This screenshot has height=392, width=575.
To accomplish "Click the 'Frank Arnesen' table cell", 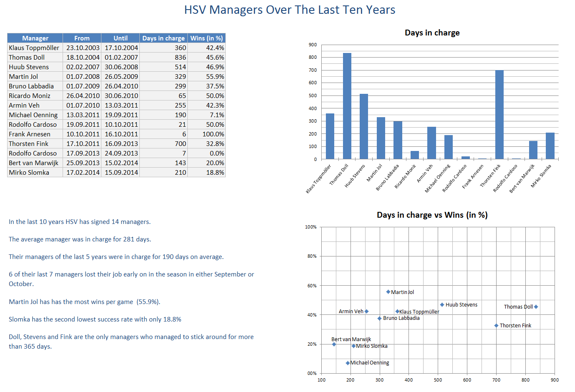I will click(35, 134).
